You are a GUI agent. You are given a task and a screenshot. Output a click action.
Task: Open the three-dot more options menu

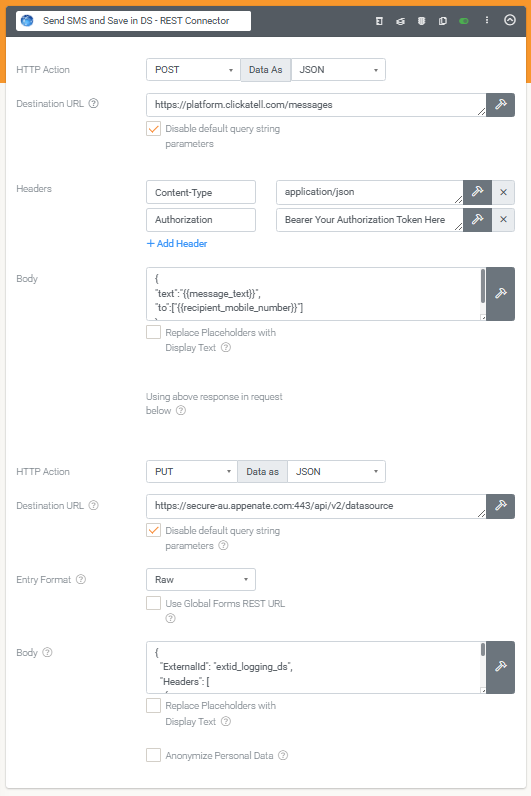[487, 20]
